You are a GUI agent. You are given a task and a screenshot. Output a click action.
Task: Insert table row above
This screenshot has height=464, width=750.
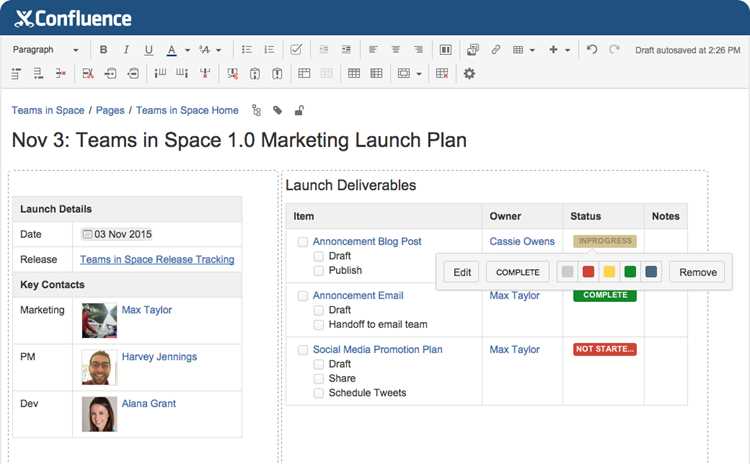click(x=16, y=74)
